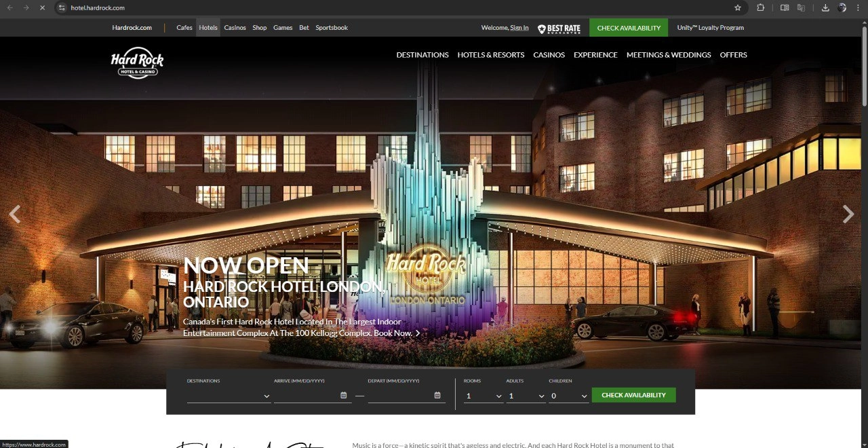Click the Hard Rock Hotel & Casino logo
This screenshot has height=448, width=868.
point(138,62)
